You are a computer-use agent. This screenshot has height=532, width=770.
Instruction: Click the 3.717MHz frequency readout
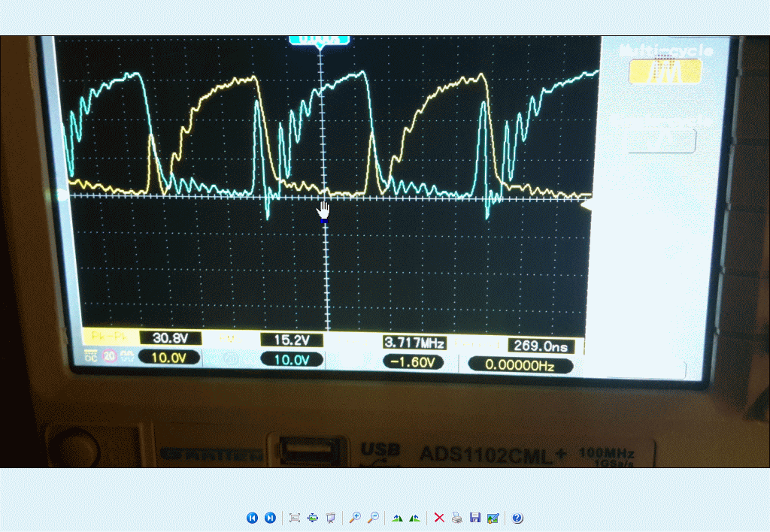tap(414, 343)
